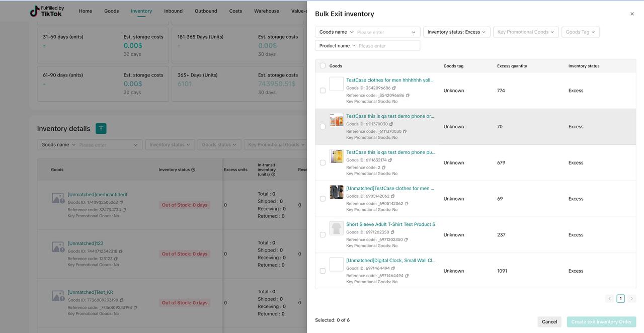Copy Goods ID 3542096686

coord(394,88)
